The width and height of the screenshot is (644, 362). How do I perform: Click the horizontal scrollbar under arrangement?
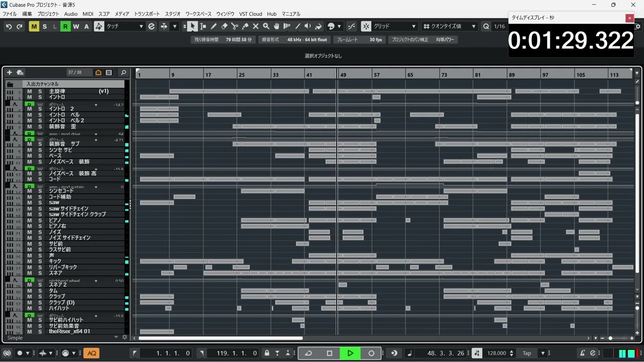(x=220, y=338)
